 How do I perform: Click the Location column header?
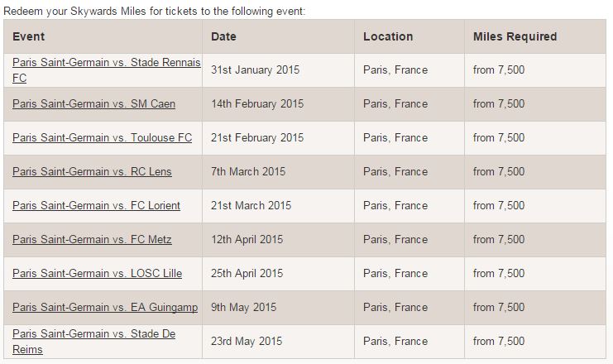(x=388, y=37)
